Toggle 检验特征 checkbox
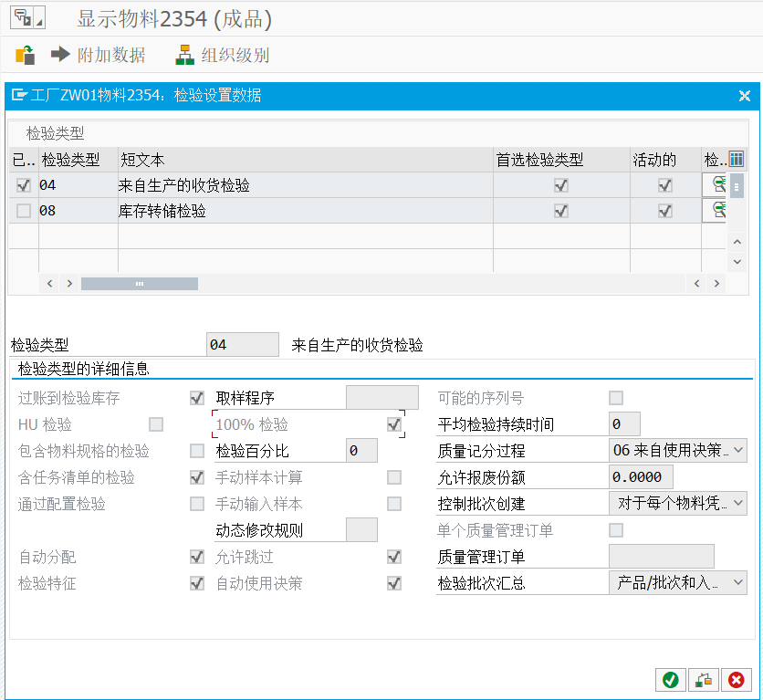Screen dimensions: 763x700 tap(197, 583)
